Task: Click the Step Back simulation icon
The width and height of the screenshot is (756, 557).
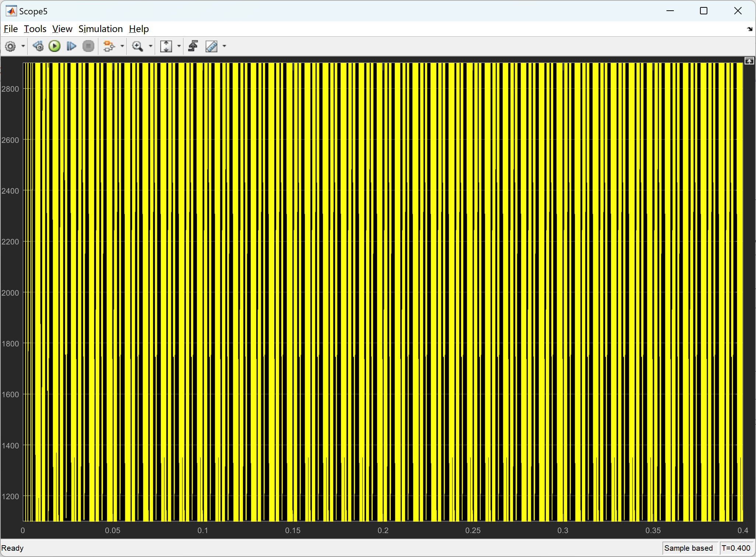Action: [38, 46]
